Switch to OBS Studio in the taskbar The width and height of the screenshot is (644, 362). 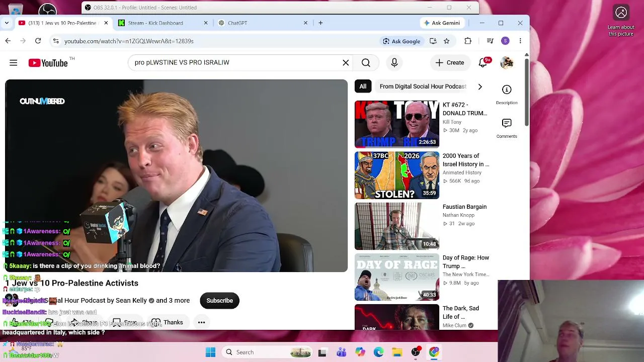click(416, 352)
